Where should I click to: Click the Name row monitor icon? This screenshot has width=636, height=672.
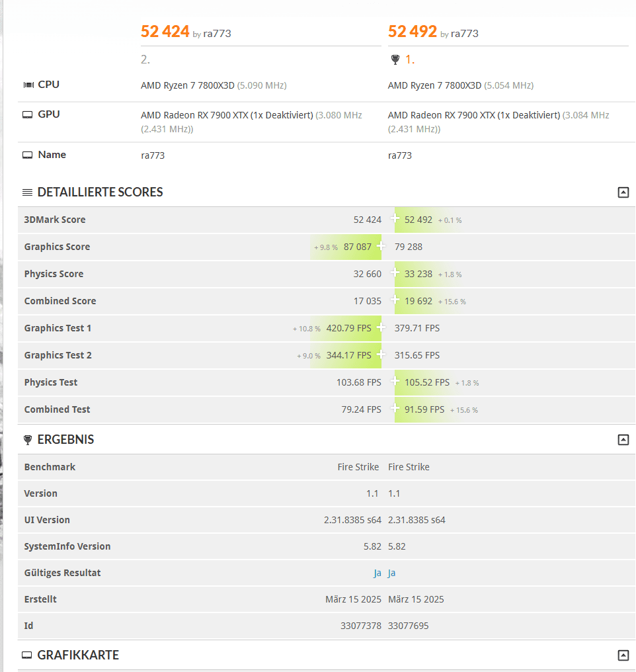pos(27,155)
